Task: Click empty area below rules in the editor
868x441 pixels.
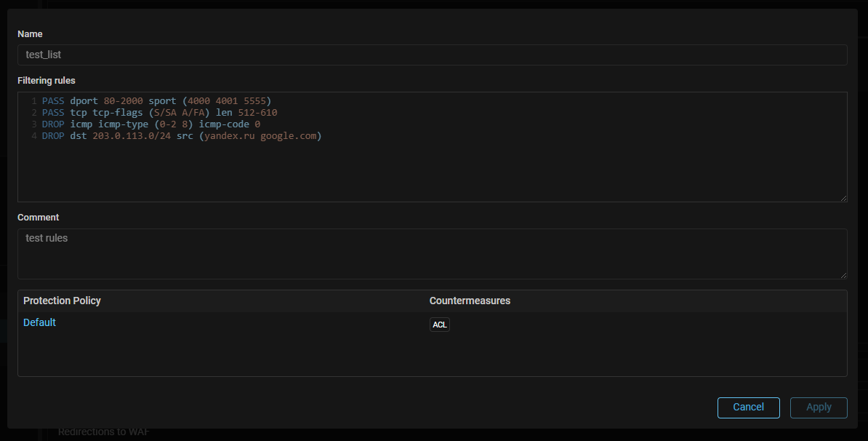Action: 432,171
